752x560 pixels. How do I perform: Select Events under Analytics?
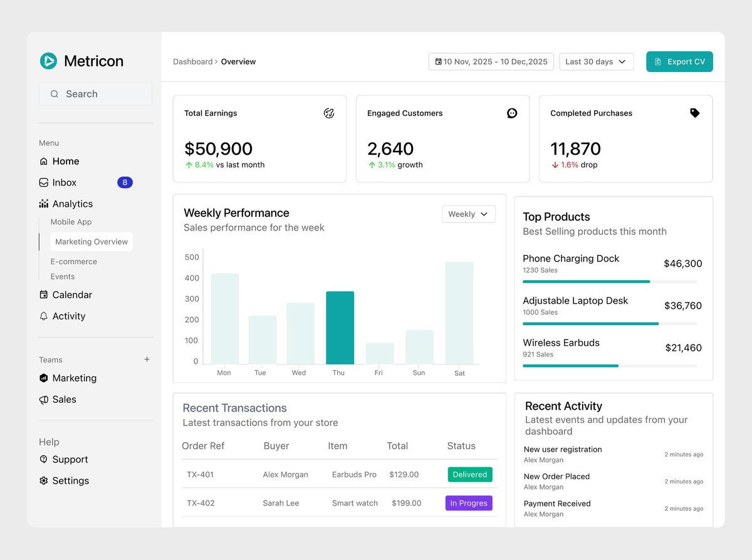coord(63,277)
